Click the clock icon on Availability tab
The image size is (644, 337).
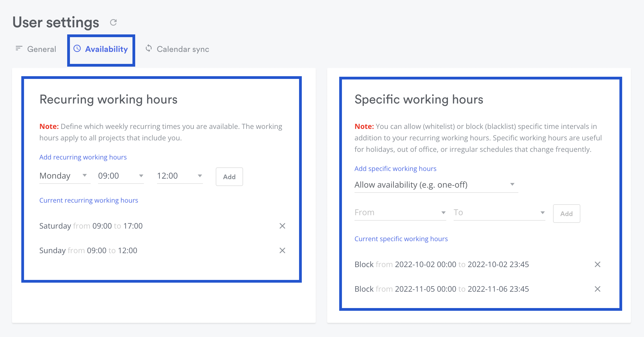pyautogui.click(x=77, y=49)
